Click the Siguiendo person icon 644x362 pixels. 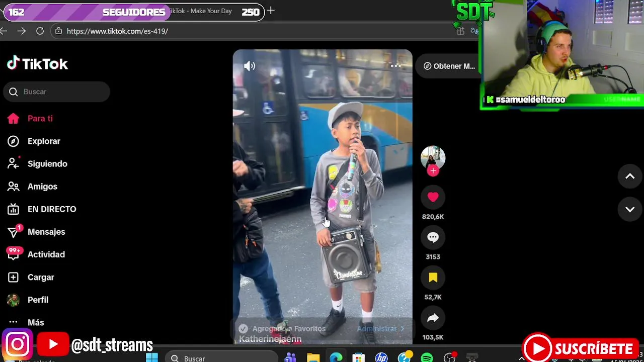tap(13, 163)
